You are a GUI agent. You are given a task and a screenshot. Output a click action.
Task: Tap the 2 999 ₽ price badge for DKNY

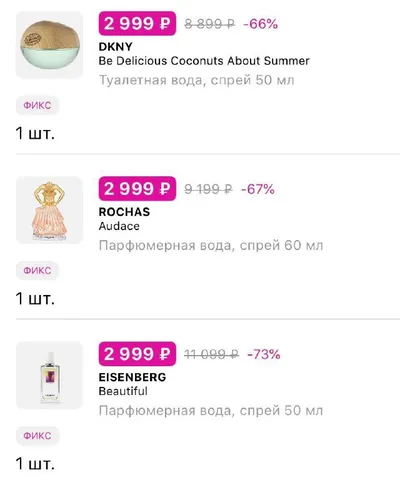coord(137,23)
